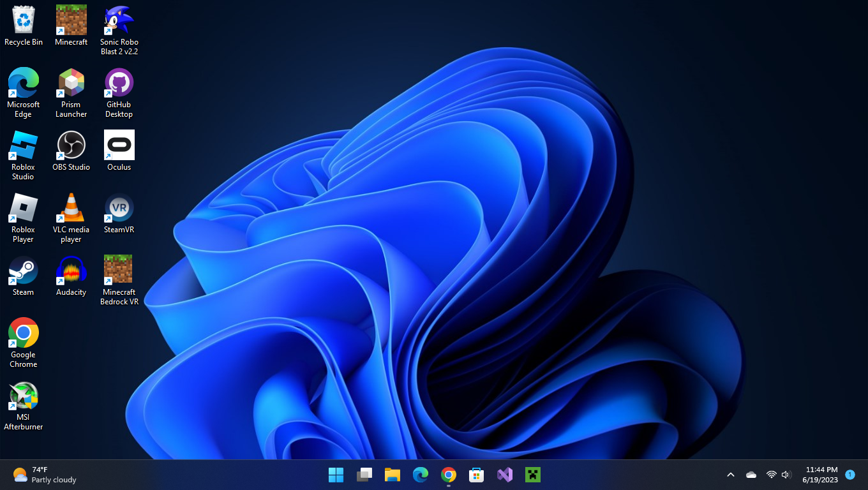Switch to Google Chrome on the taskbar
The image size is (868, 490).
[449, 475]
